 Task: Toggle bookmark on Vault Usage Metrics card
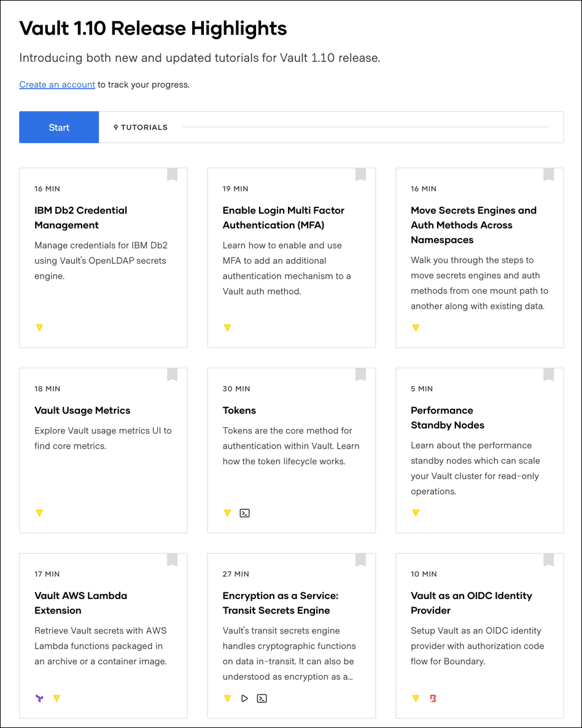173,375
